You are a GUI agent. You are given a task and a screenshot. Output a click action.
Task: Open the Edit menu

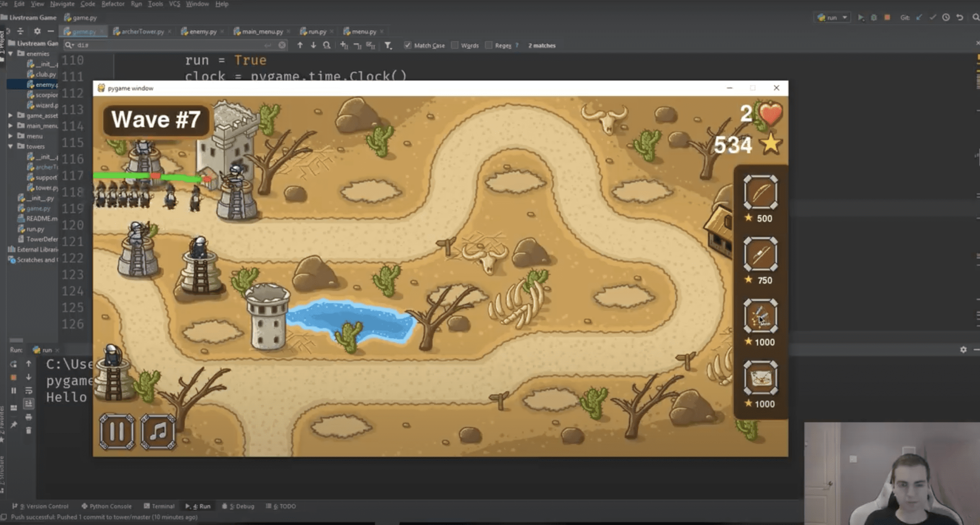click(x=19, y=4)
